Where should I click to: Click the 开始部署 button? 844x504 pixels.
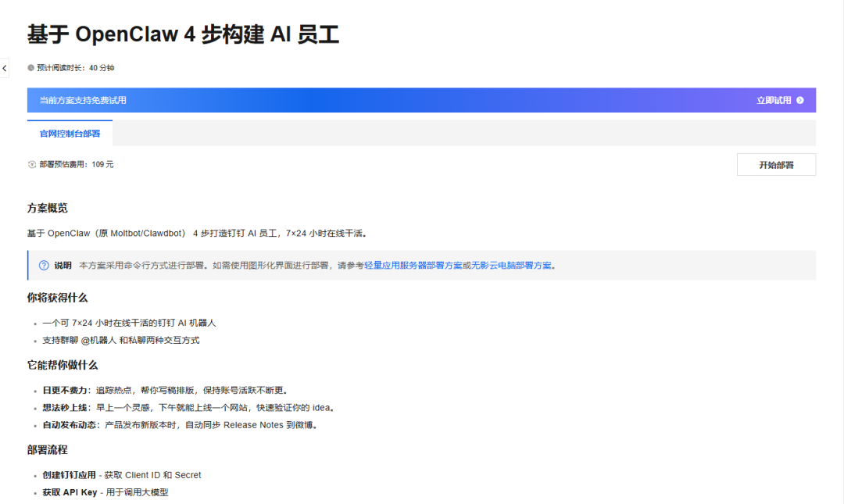pyautogui.click(x=776, y=165)
